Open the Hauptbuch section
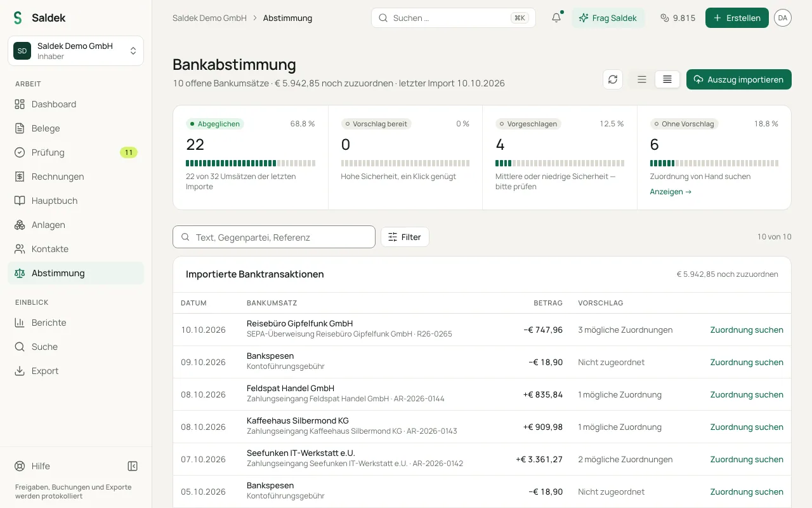The height and width of the screenshot is (508, 812). point(75,201)
